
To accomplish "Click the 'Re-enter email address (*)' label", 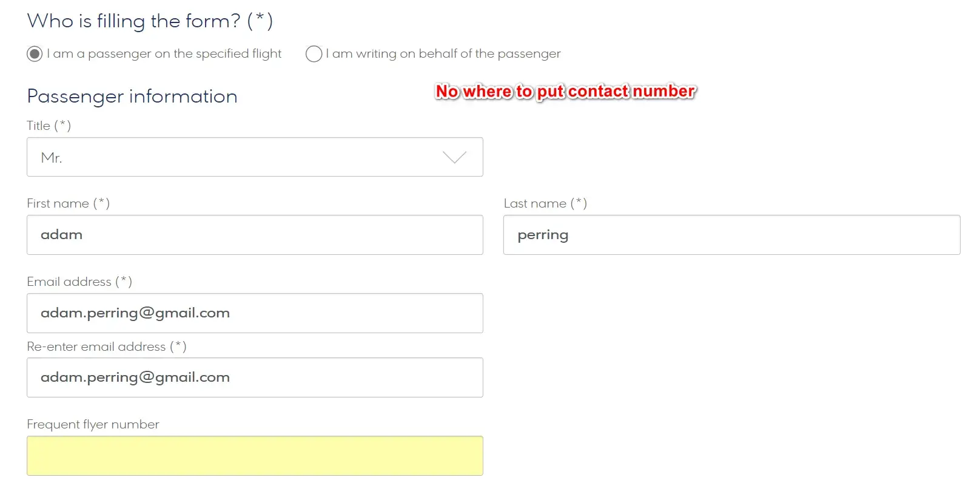I will (107, 347).
